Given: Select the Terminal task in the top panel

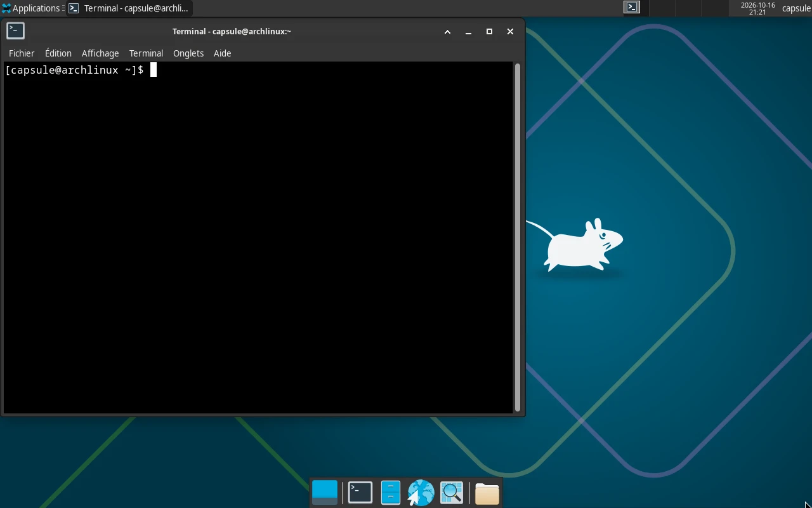Looking at the screenshot, I should pos(129,8).
